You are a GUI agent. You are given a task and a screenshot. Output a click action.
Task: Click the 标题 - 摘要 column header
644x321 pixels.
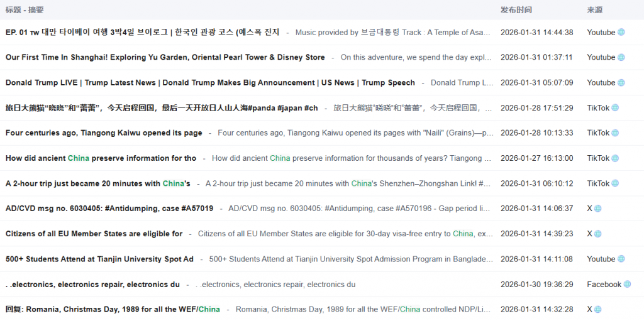25,10
